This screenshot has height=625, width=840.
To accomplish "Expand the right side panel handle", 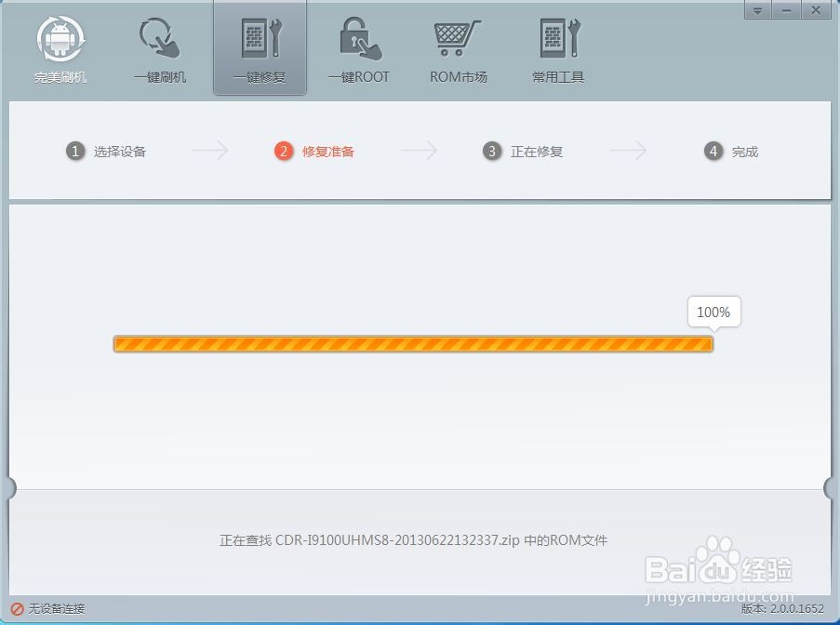I will pos(829,488).
